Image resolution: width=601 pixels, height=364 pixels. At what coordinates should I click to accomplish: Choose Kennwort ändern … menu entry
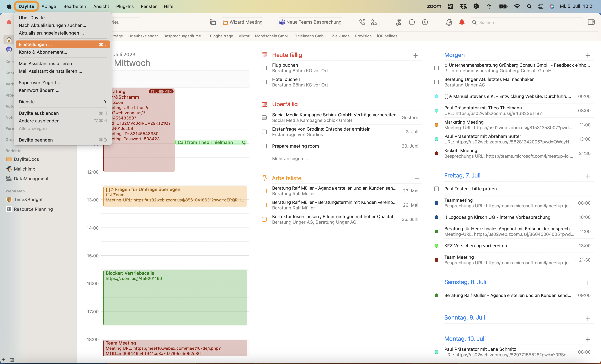pyautogui.click(x=63, y=90)
